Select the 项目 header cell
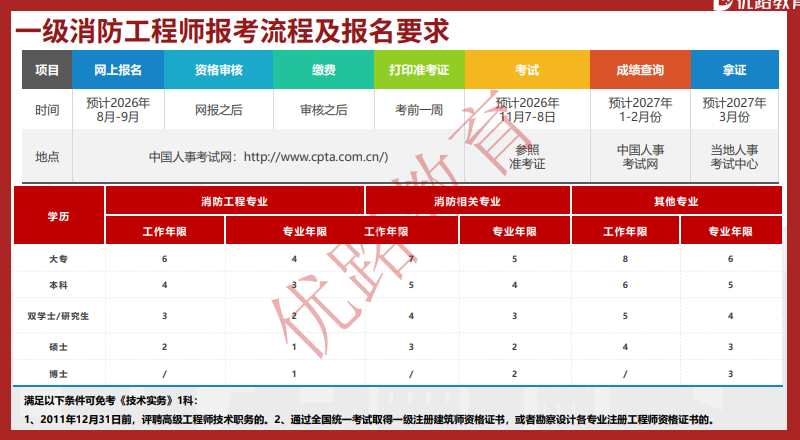Screen dimensions: 800x440 [47, 70]
